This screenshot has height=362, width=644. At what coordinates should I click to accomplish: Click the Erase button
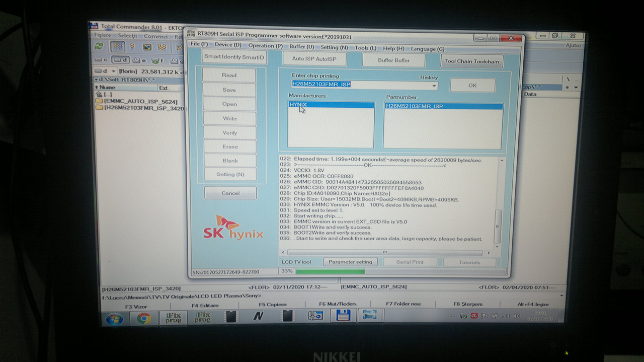pyautogui.click(x=230, y=147)
